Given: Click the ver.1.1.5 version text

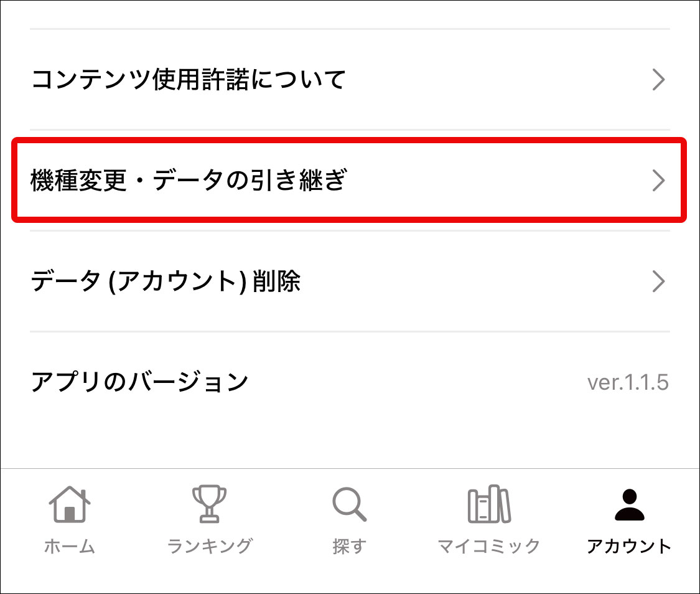Looking at the screenshot, I should [x=628, y=383].
